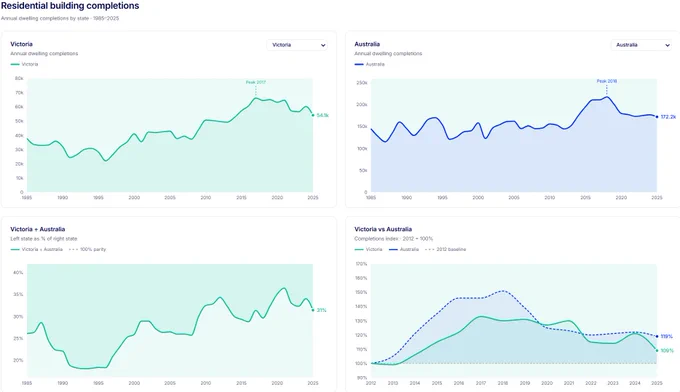Toggle the 100% parity legend entry
The height and width of the screenshot is (392, 680).
pyautogui.click(x=87, y=249)
